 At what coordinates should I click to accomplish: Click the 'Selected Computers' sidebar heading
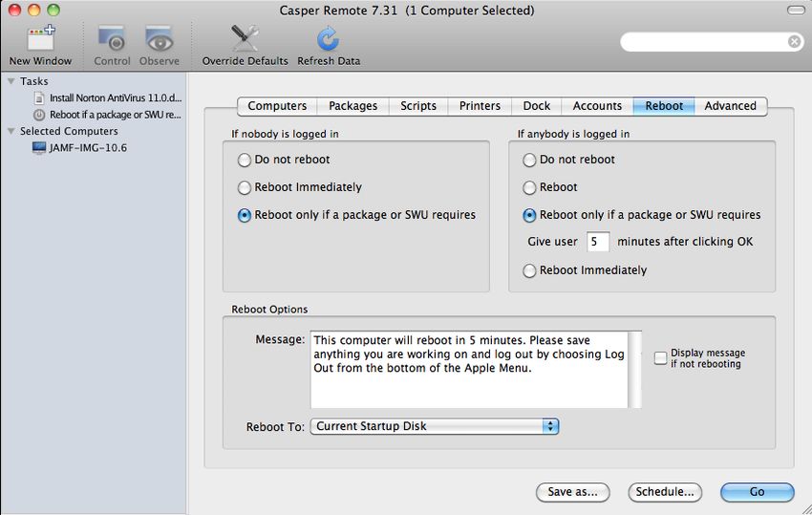[69, 131]
